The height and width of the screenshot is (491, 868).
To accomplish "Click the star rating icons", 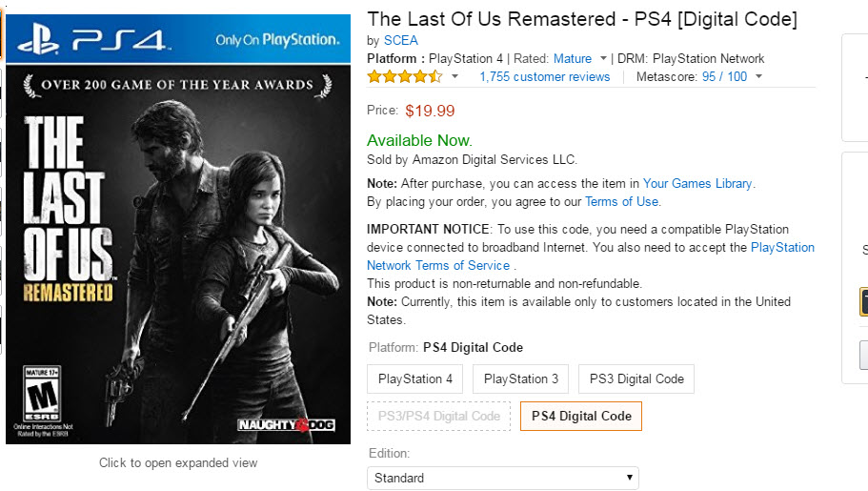I will click(x=405, y=76).
